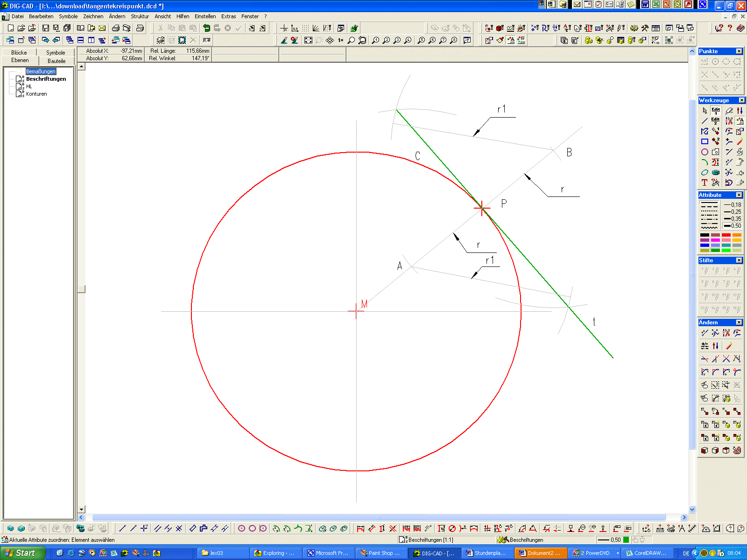Click the scissors cut tool in Werkzeuge
747x560 pixels.
click(x=729, y=121)
